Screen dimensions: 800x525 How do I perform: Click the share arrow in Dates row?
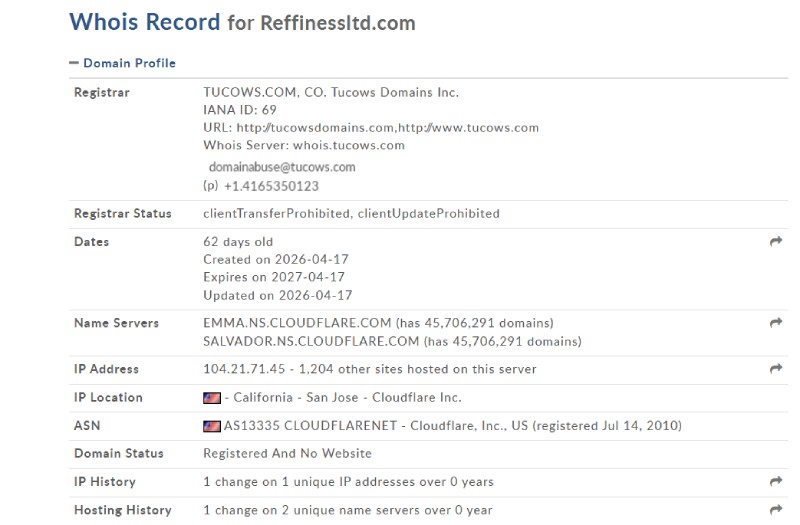click(776, 241)
